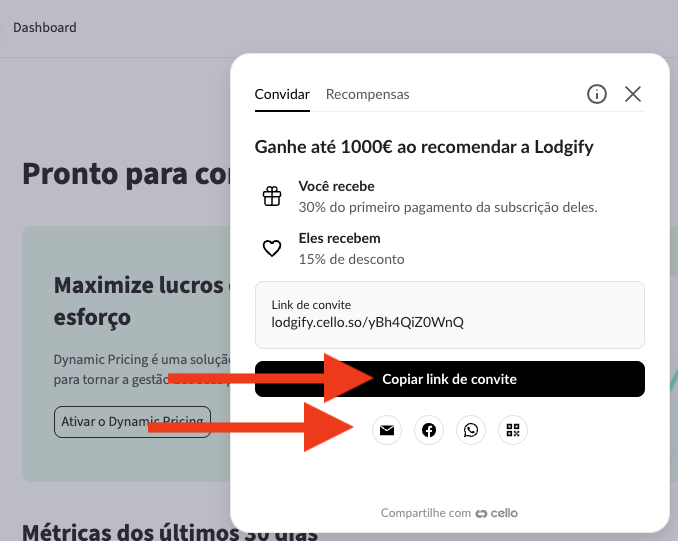Open the info circle icon

pyautogui.click(x=597, y=94)
